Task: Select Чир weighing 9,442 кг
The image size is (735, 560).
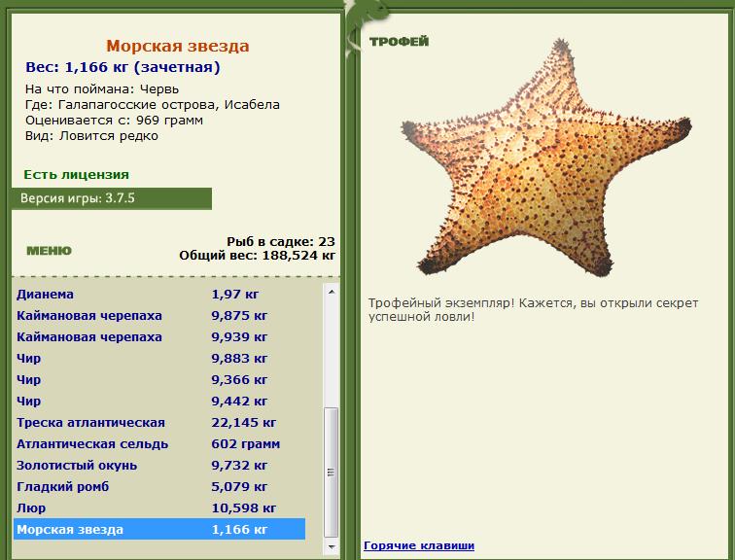Action: coord(159,402)
